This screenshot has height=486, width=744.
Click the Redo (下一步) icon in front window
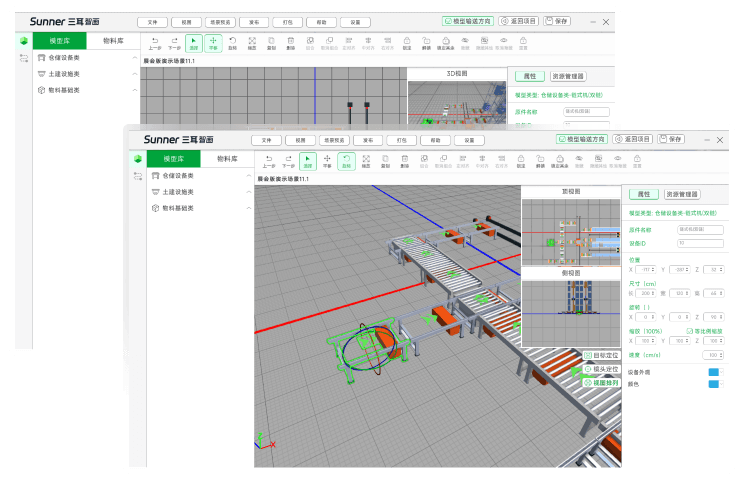[288, 161]
